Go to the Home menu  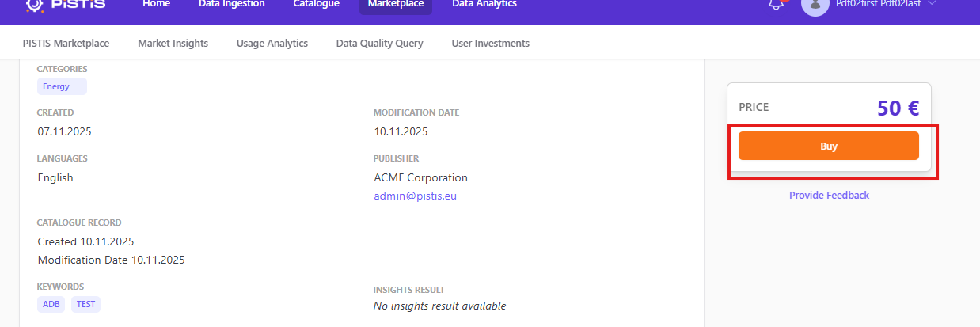(x=157, y=4)
